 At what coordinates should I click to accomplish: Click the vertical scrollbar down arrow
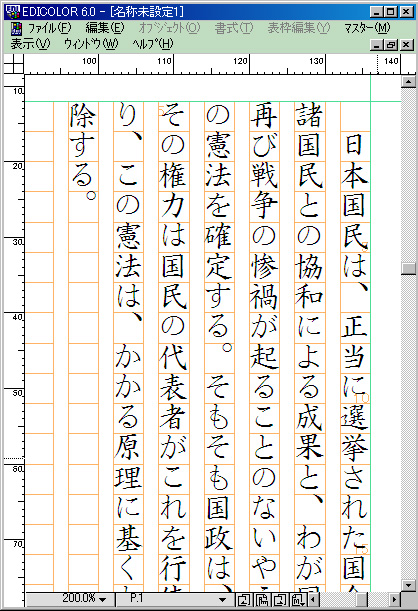(x=409, y=585)
